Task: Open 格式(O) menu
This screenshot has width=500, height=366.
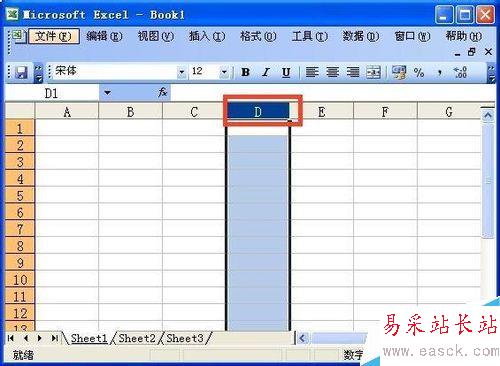Action: coord(258,36)
